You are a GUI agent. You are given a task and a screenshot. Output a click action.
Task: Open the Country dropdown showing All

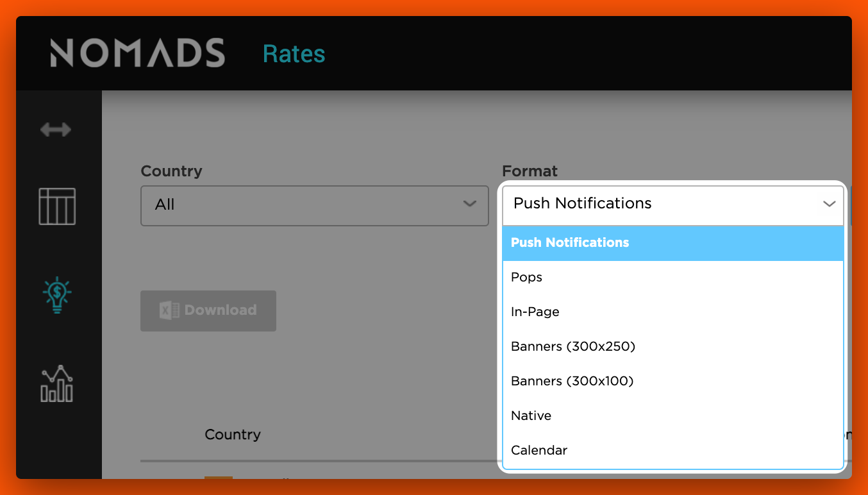pos(315,205)
